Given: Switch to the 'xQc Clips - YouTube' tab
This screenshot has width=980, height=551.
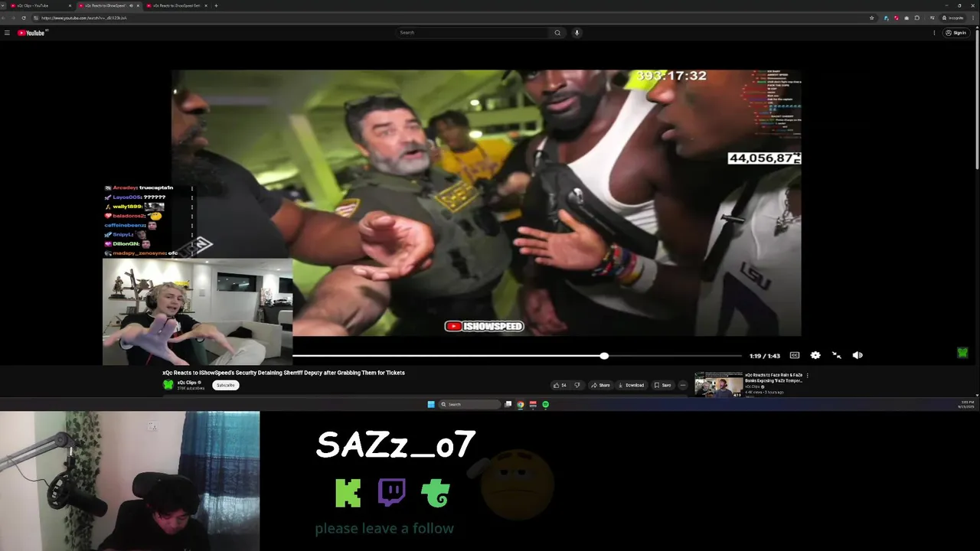Looking at the screenshot, I should pos(40,5).
